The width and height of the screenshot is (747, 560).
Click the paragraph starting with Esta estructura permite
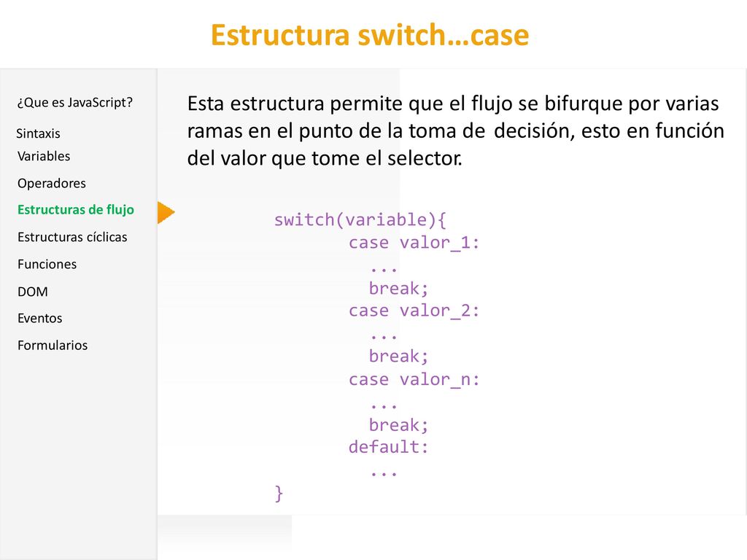(x=455, y=131)
